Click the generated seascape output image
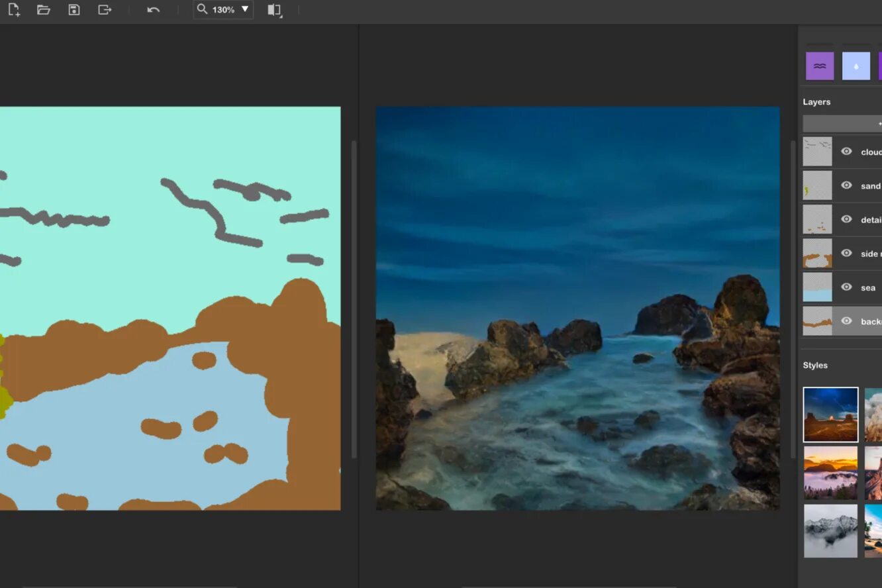Screen dimensions: 882x588 (578, 309)
